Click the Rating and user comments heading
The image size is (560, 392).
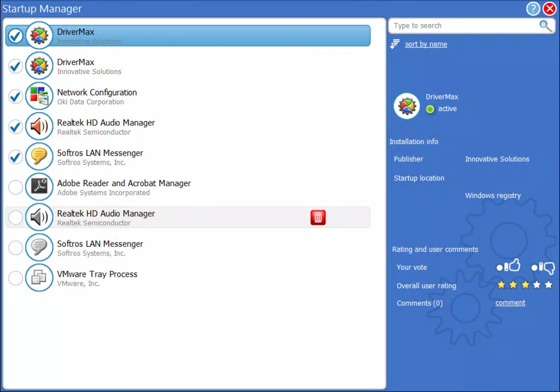[435, 249]
